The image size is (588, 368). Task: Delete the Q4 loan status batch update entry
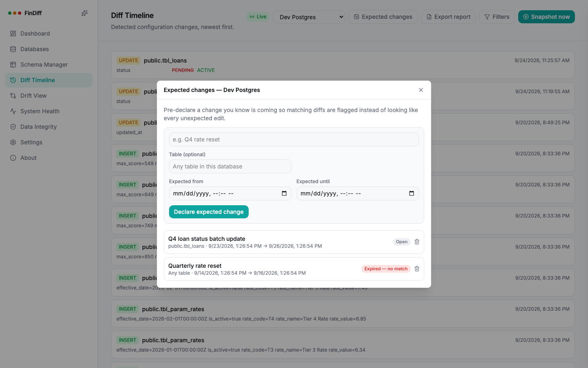pos(417,242)
